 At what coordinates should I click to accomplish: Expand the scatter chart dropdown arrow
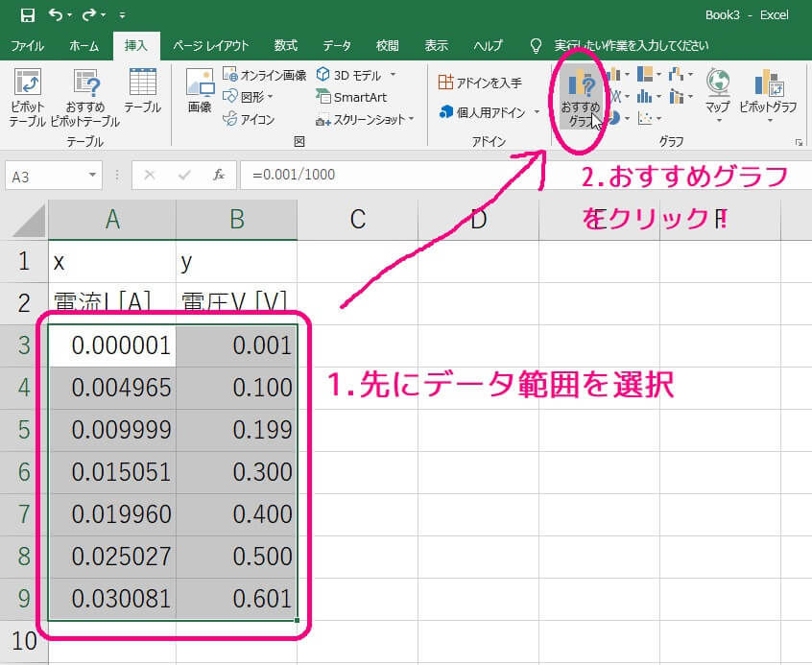coord(658,119)
